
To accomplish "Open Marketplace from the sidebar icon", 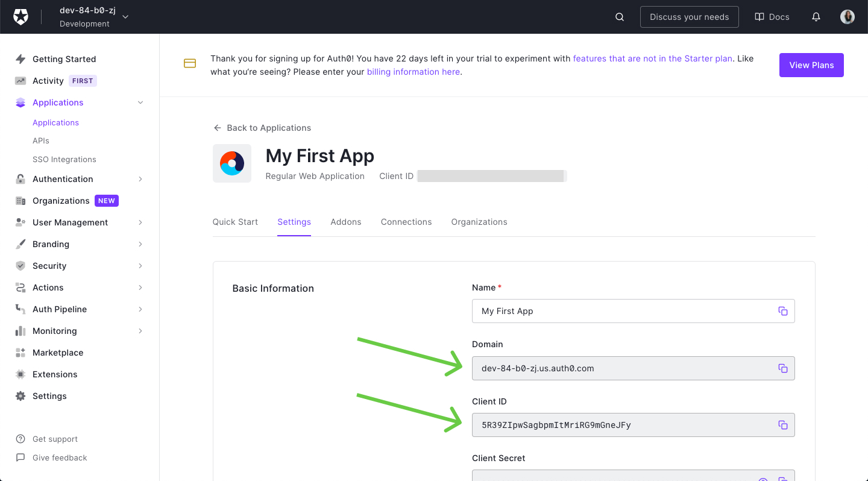I will click(x=57, y=352).
